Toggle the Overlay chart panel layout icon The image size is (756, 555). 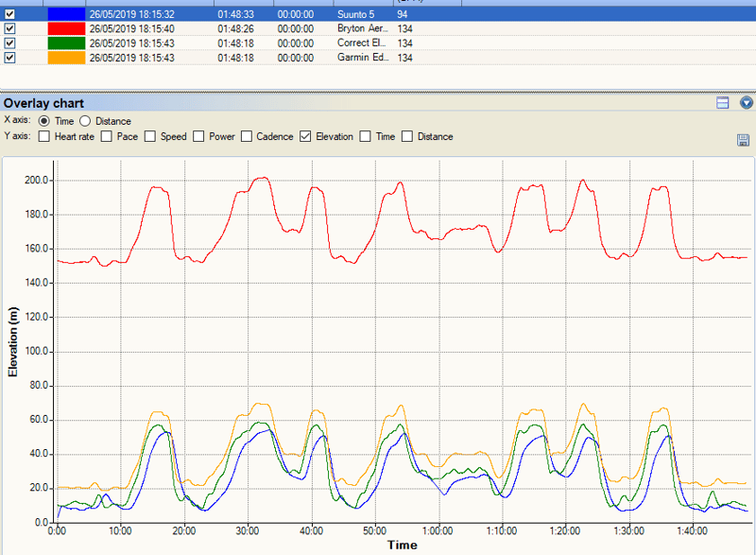point(722,103)
